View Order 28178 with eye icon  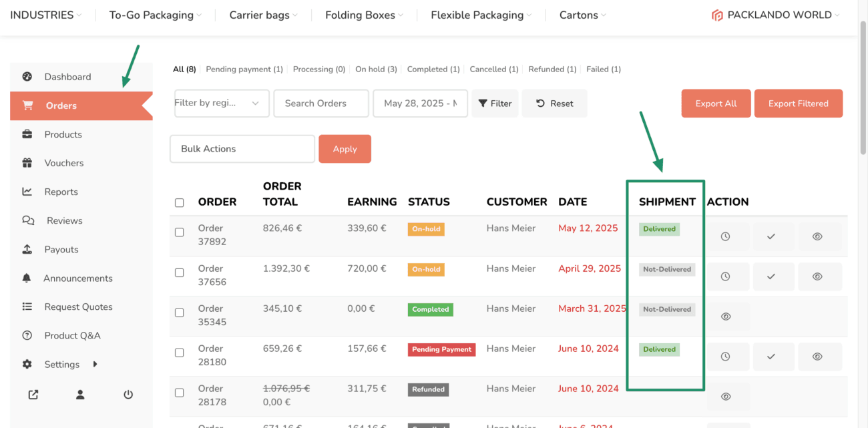pos(726,397)
